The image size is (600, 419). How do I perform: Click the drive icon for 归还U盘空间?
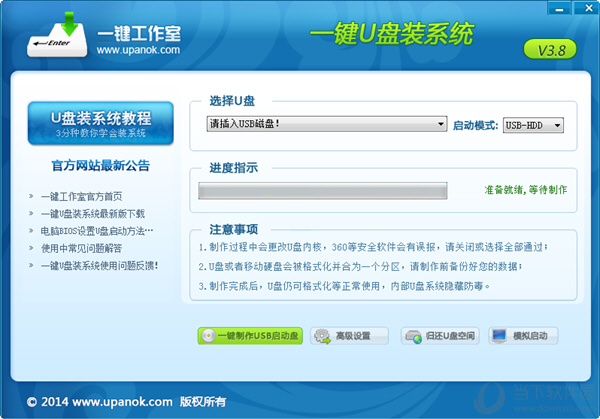point(412,336)
